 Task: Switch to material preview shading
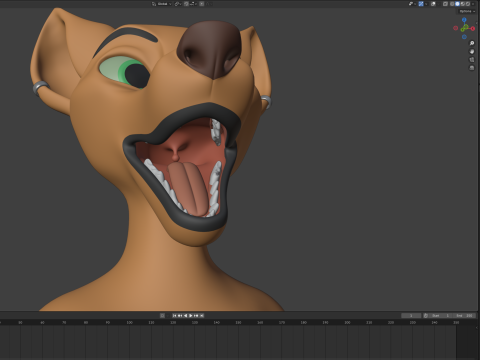[463, 4]
